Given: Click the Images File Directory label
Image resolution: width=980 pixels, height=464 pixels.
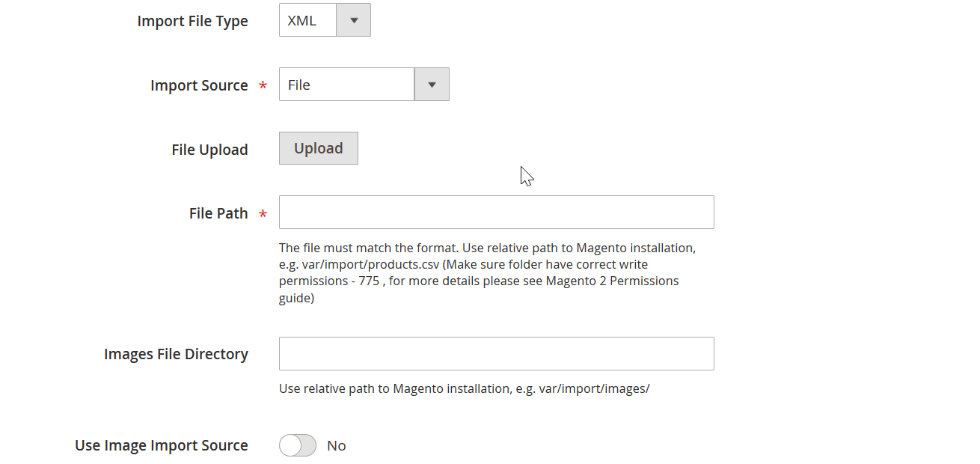Looking at the screenshot, I should click(x=176, y=354).
